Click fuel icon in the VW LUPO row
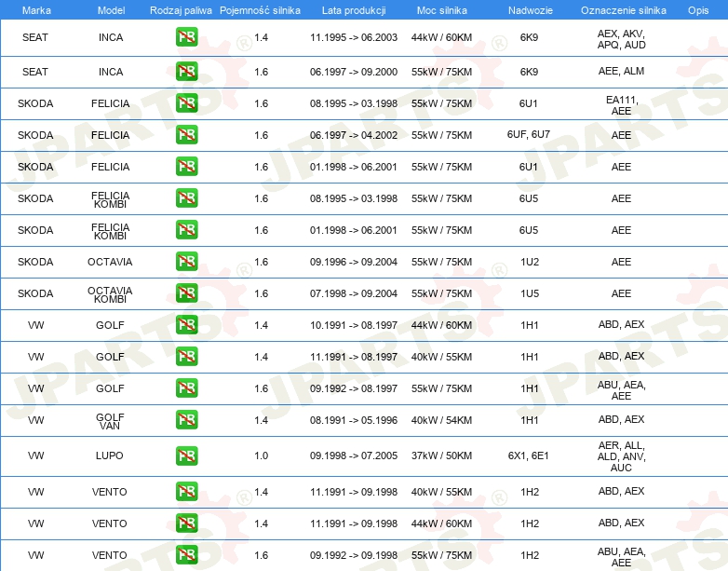The width and height of the screenshot is (728, 571). [186, 455]
